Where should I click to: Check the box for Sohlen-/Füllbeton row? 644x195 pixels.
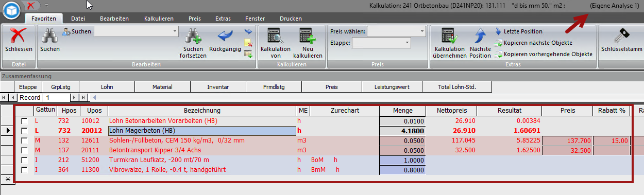24,140
